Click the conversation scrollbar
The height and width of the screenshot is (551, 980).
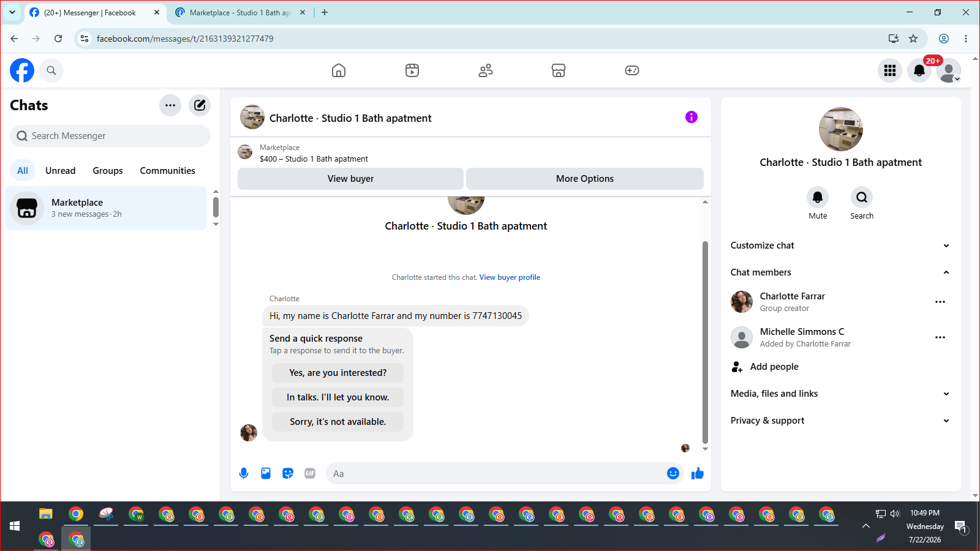pyautogui.click(x=705, y=342)
